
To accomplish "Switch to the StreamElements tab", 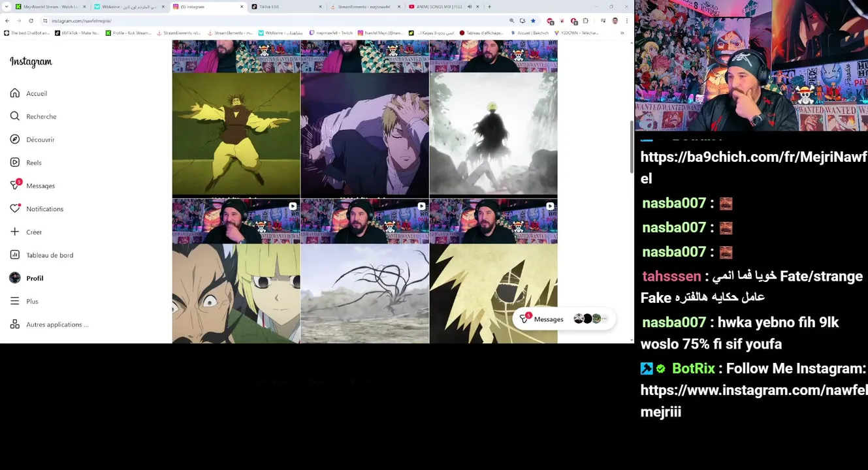I will [364, 7].
